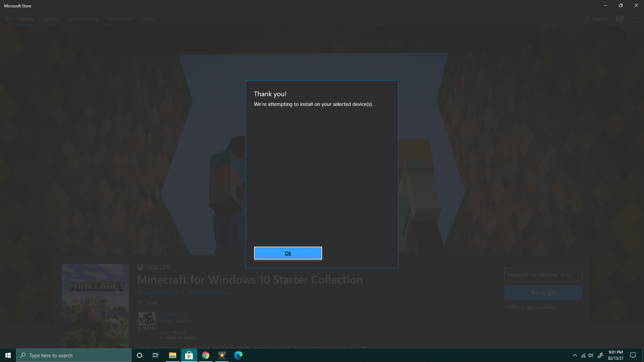Open the Home tab
Viewport: 644px width, 362px height.
click(x=27, y=19)
